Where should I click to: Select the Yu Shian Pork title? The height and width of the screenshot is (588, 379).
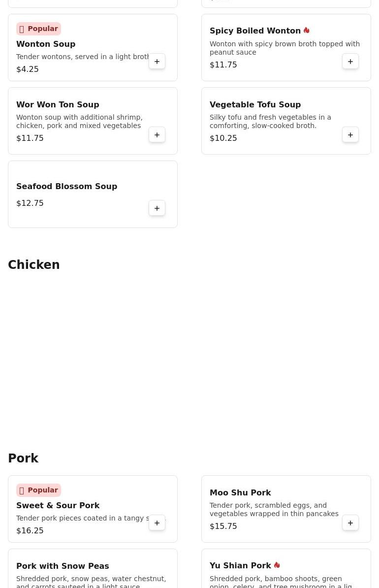[240, 565]
